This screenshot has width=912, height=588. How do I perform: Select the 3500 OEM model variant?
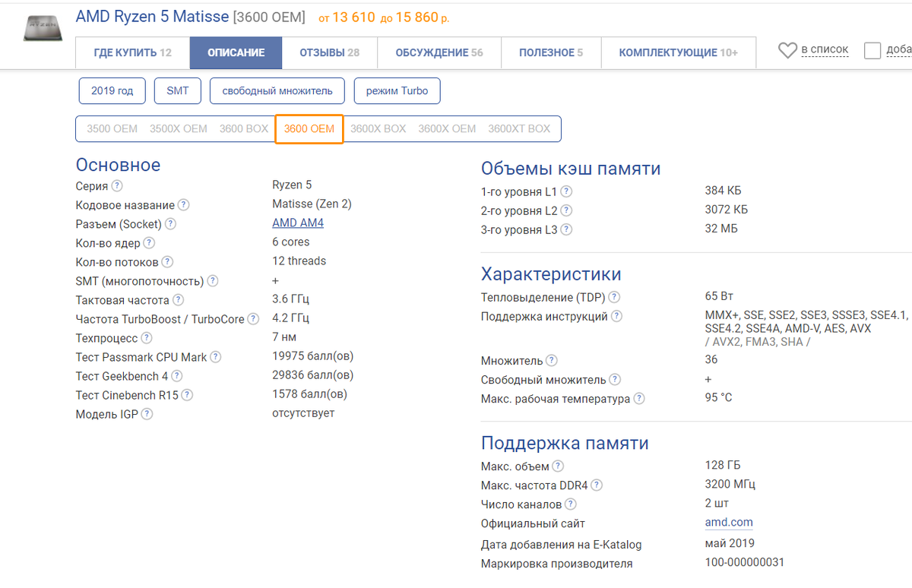(x=112, y=129)
